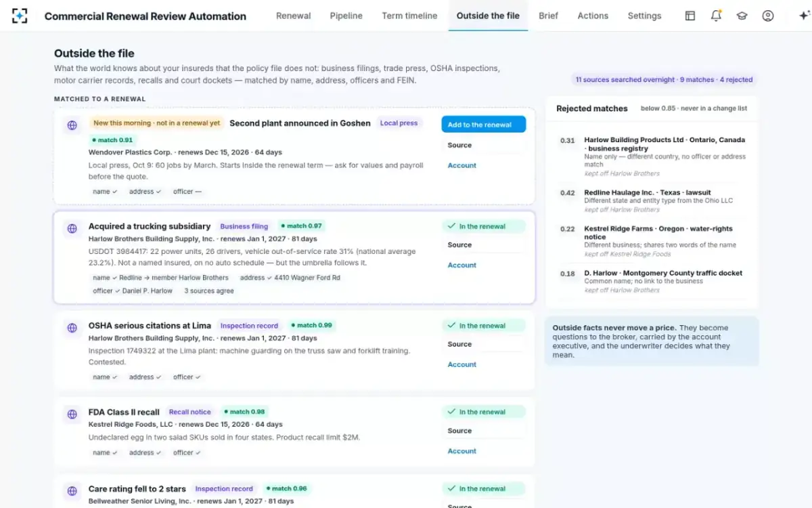Open Source for OSHA citations item

point(483,344)
